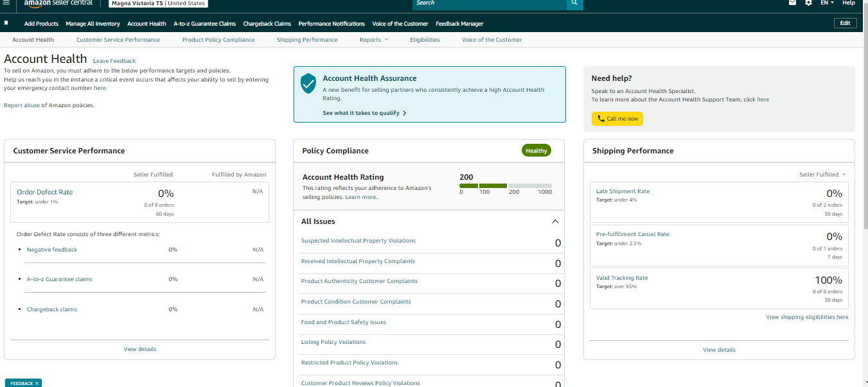Click the emergency contact 'here' link
This screenshot has height=387, width=868.
pos(100,88)
